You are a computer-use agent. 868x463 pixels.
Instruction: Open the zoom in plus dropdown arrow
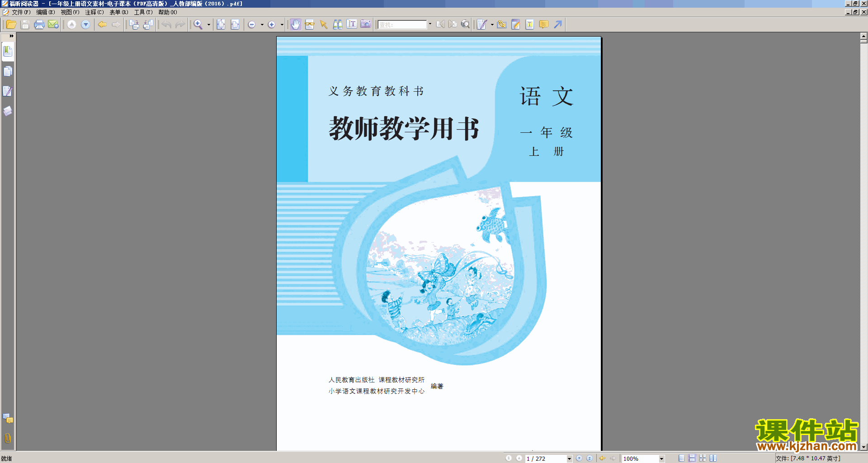pyautogui.click(x=282, y=24)
